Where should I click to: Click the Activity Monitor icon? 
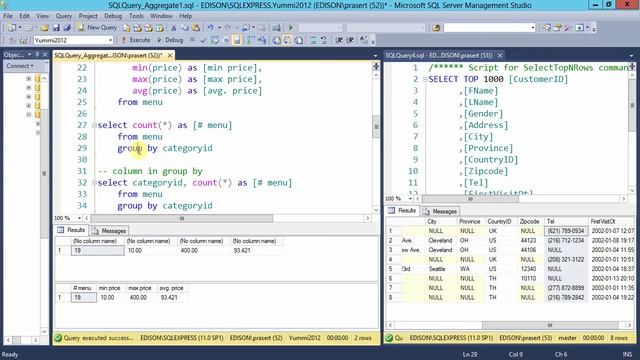(276, 28)
